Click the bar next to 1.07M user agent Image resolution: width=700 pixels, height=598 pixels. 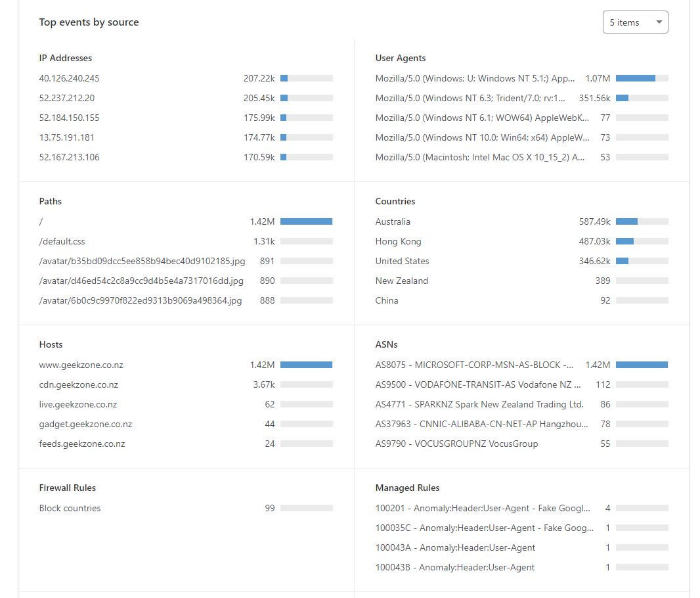pos(642,78)
